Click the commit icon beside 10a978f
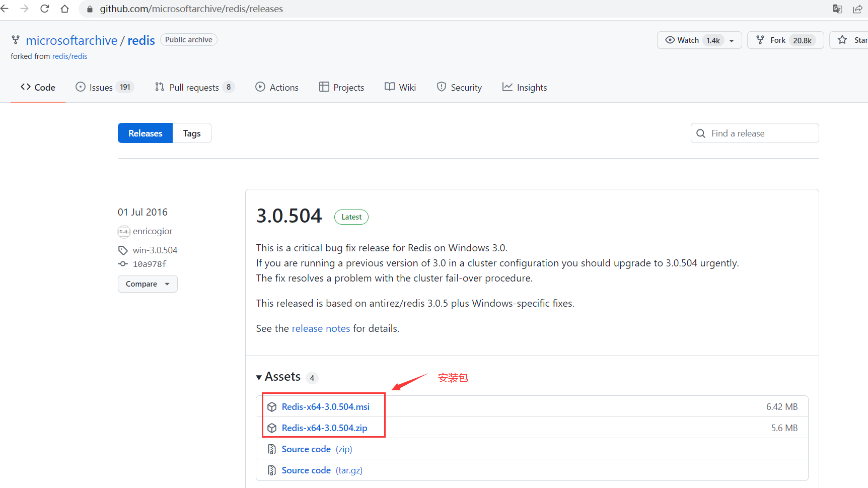868x488 pixels. [123, 264]
